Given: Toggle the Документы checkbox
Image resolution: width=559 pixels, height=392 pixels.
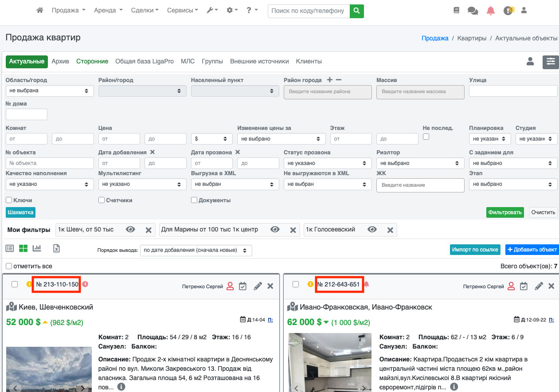Looking at the screenshot, I should point(194,200).
